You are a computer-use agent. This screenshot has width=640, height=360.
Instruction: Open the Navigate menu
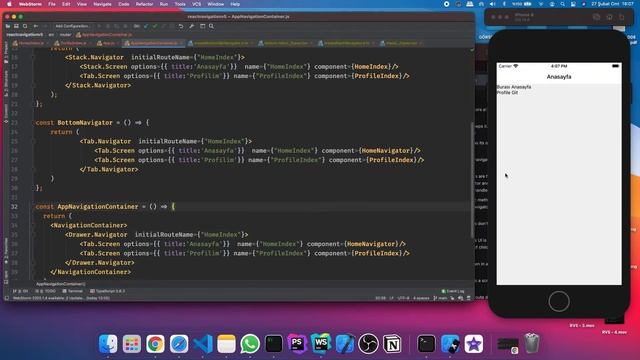tap(102, 4)
